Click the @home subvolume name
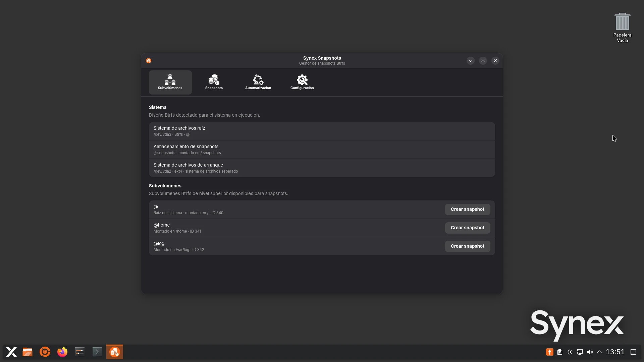 click(x=162, y=225)
